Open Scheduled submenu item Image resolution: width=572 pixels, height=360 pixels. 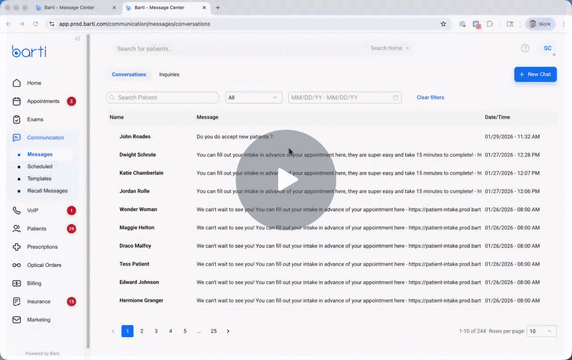(x=40, y=167)
